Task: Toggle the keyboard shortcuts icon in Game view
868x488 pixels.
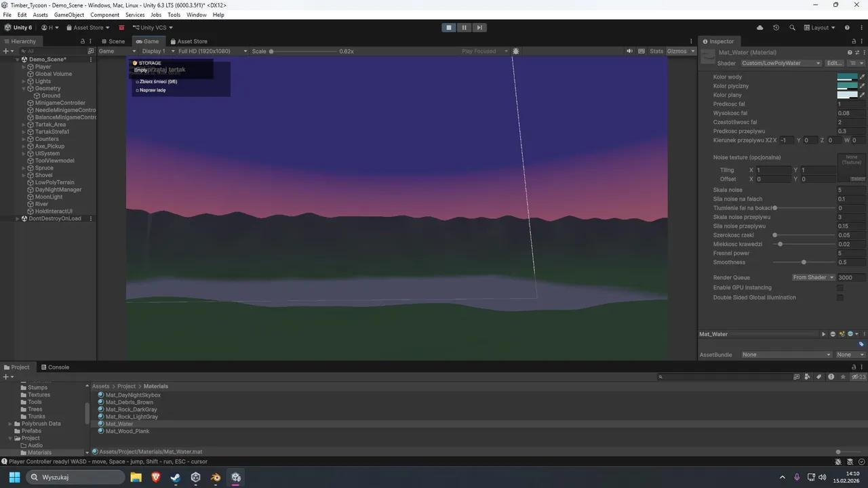Action: [640, 52]
